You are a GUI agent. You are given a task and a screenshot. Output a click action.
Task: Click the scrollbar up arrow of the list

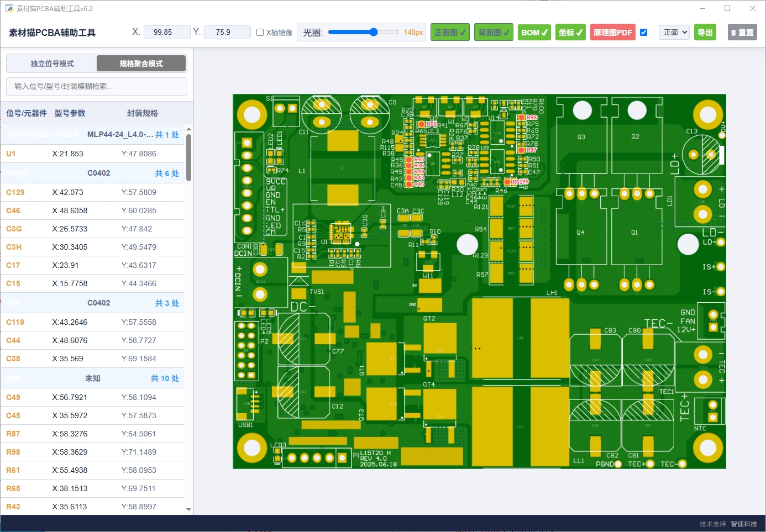coord(189,129)
